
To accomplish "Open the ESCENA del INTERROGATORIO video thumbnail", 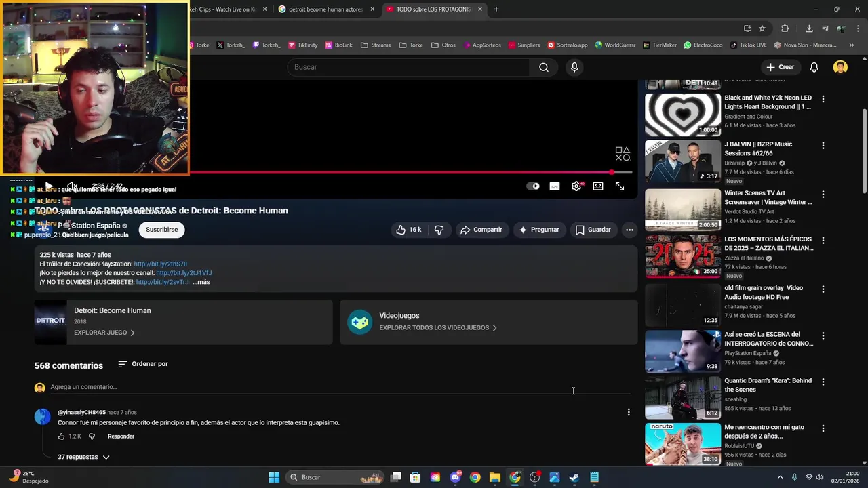I will 682,351.
